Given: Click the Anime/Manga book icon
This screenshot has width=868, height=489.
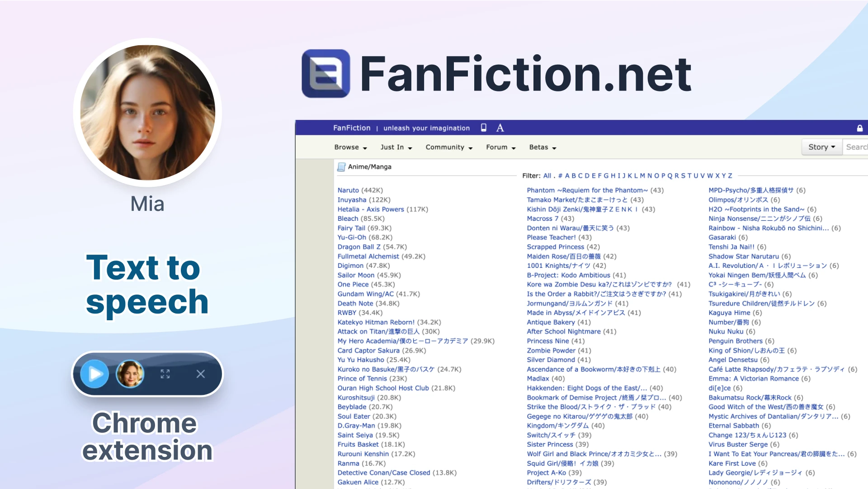Looking at the screenshot, I should (x=341, y=167).
